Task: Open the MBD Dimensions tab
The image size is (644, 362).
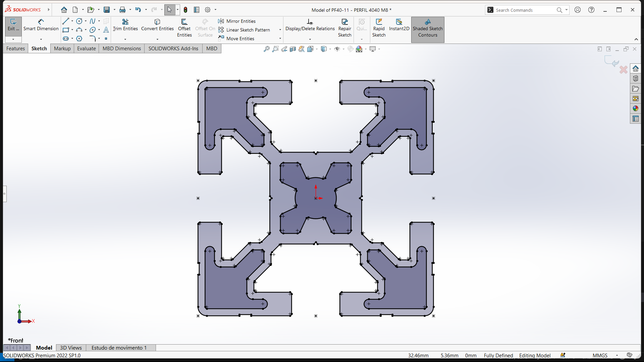Action: pos(122,49)
